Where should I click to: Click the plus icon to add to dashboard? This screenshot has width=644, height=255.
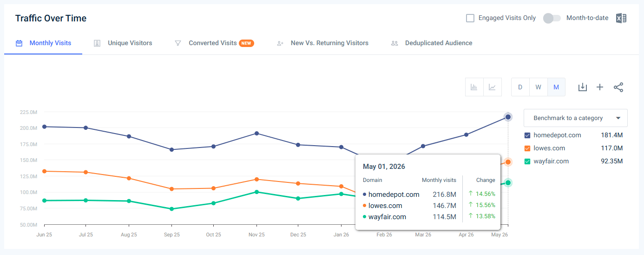(600, 87)
